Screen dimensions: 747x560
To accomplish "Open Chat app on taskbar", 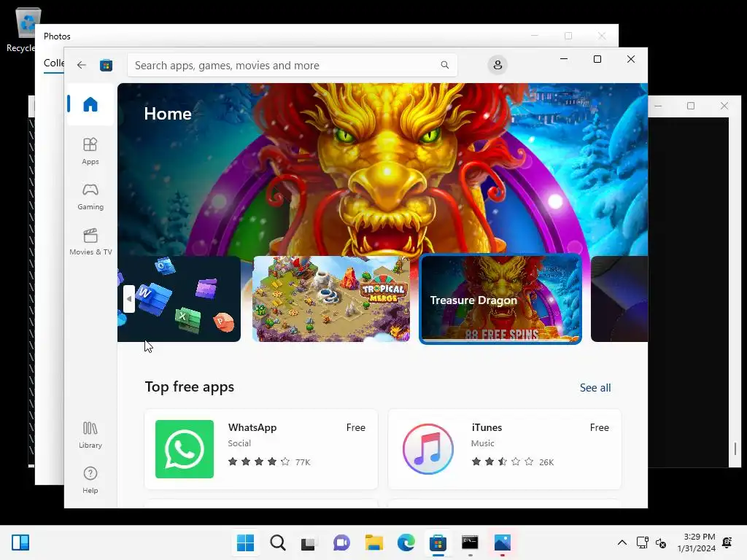I will (x=341, y=542).
